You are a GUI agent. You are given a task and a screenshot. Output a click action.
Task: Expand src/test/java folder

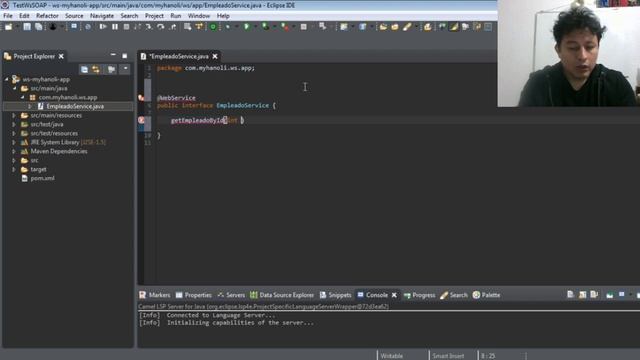click(x=14, y=124)
